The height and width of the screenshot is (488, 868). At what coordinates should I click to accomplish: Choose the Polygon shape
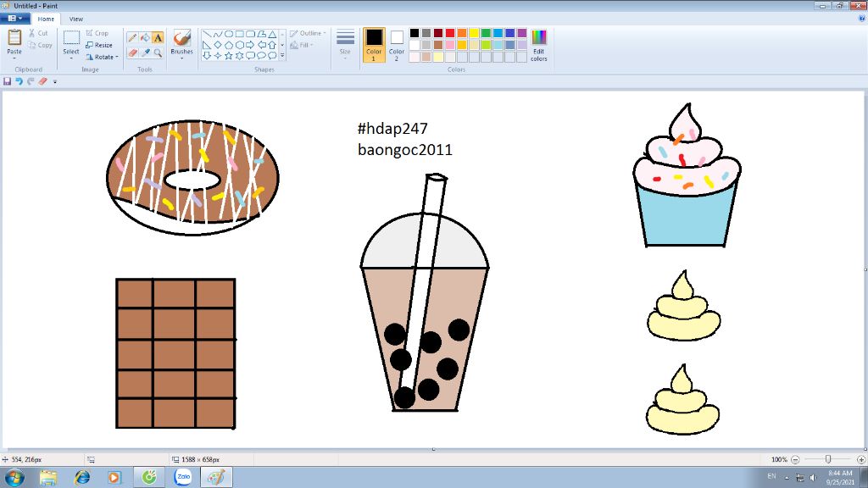[261, 34]
